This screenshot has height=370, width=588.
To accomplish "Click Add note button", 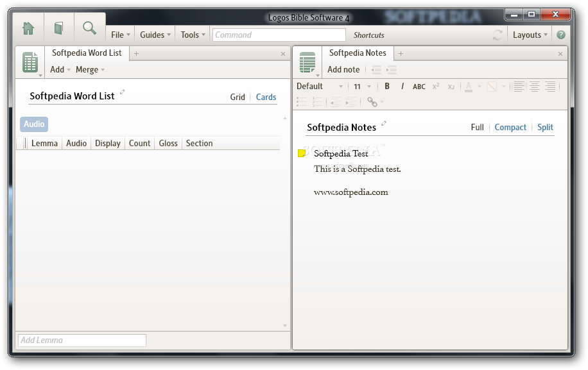I will (x=343, y=70).
